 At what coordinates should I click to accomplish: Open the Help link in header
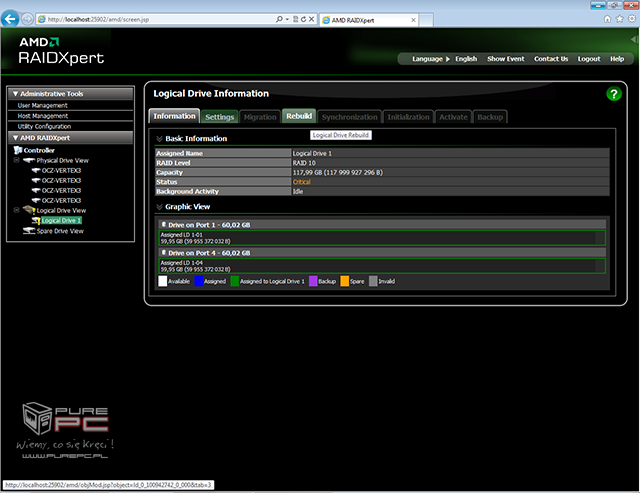click(x=617, y=59)
